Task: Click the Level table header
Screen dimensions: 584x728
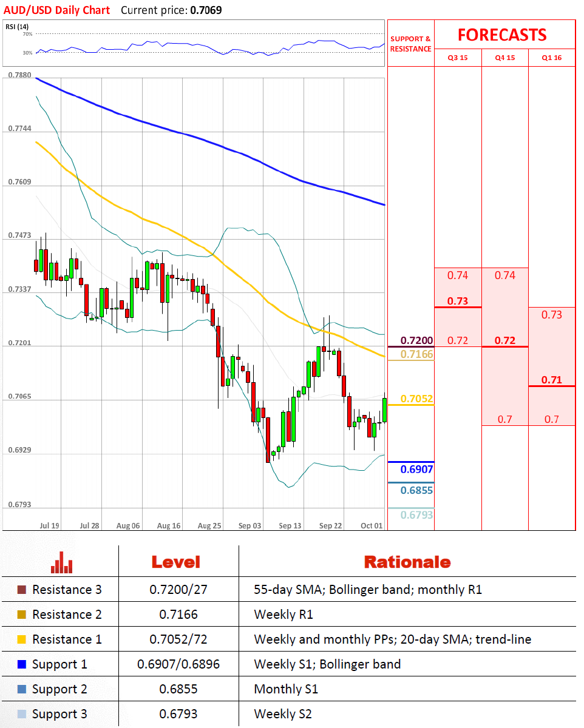Action: [176, 562]
